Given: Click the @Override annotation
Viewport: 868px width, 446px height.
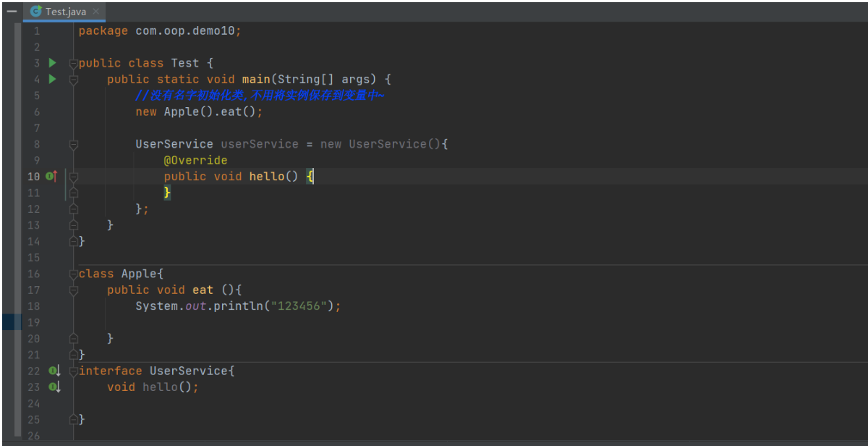Looking at the screenshot, I should (195, 160).
